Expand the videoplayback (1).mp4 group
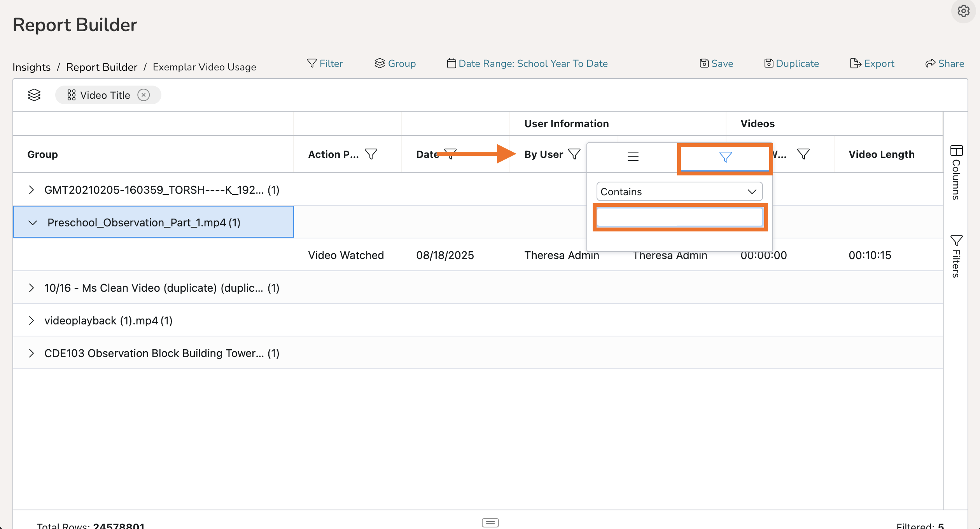Image resolution: width=980 pixels, height=529 pixels. [31, 321]
